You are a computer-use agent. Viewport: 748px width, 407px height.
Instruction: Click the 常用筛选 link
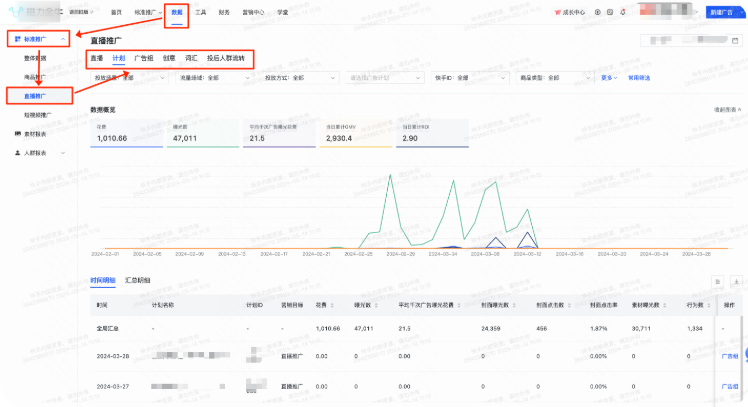click(x=639, y=77)
